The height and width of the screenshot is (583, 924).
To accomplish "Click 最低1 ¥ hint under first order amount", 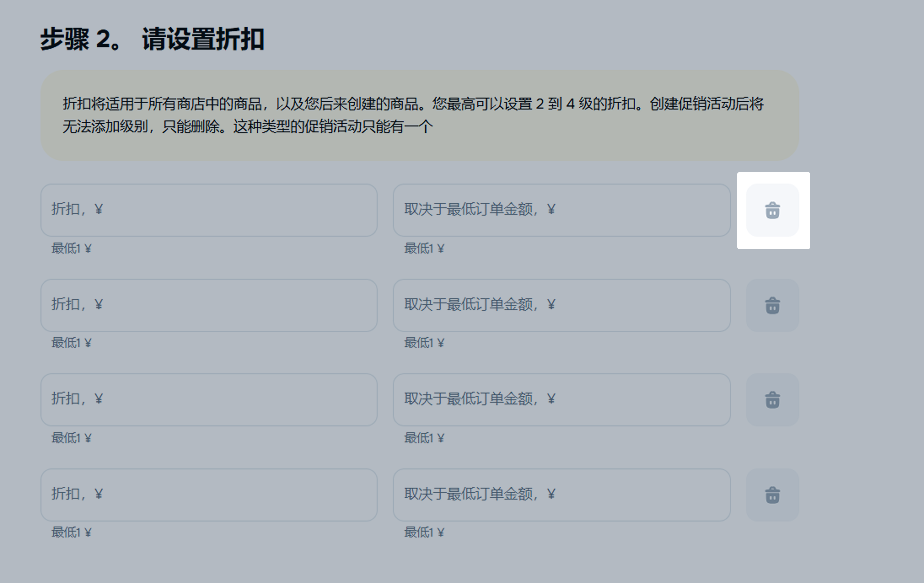I will (x=424, y=249).
